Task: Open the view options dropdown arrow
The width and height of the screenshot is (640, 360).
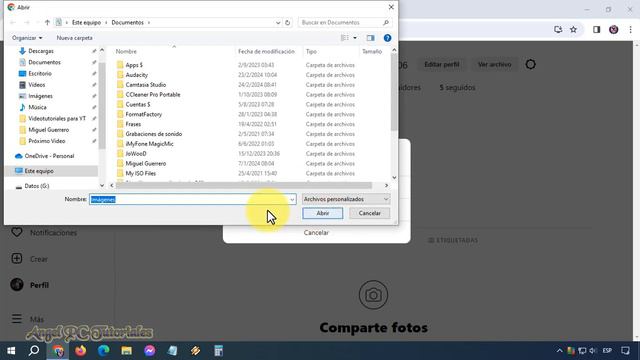Action: (355, 38)
